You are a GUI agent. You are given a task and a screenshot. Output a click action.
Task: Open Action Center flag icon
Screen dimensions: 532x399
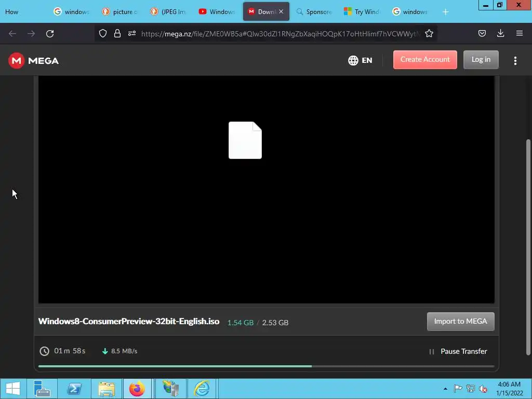pyautogui.click(x=458, y=389)
